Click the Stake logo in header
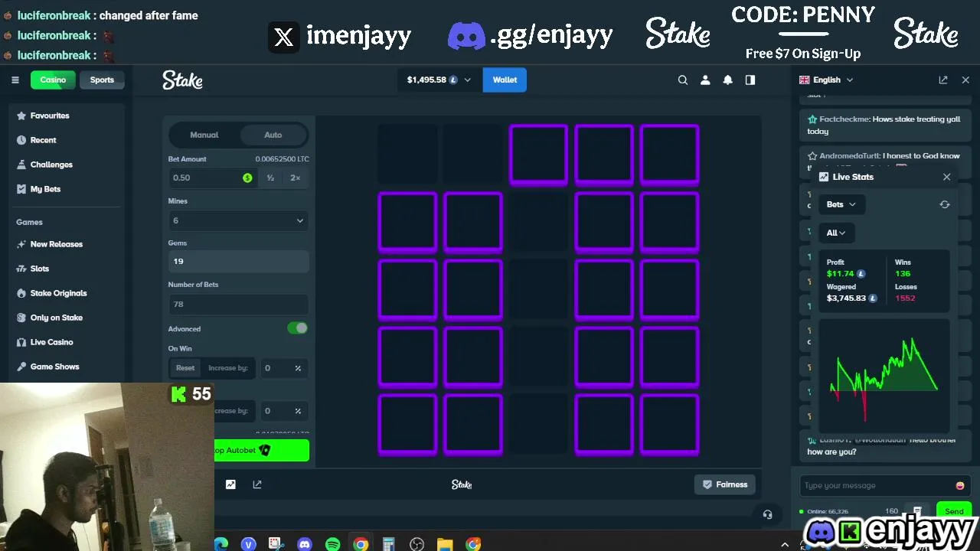 (182, 80)
